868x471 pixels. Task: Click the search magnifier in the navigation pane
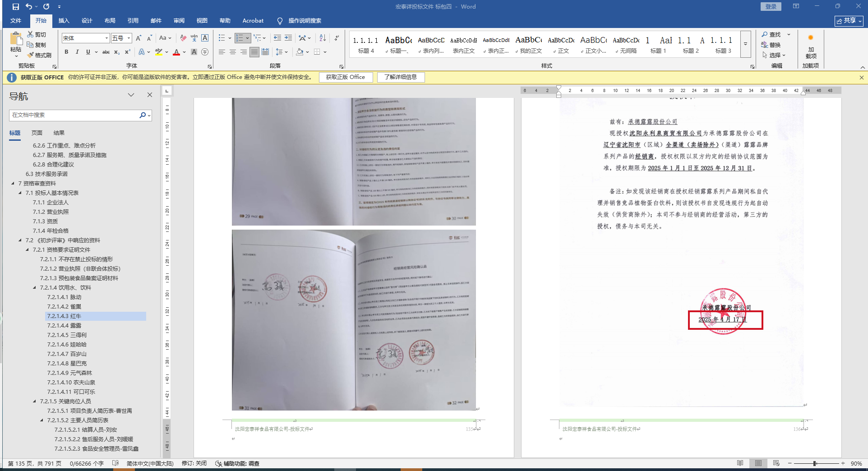[143, 115]
